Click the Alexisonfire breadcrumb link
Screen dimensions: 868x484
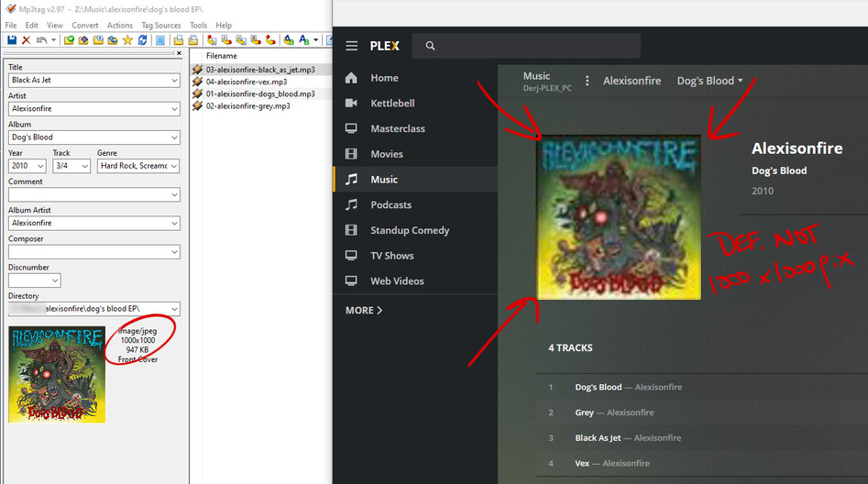click(632, 81)
